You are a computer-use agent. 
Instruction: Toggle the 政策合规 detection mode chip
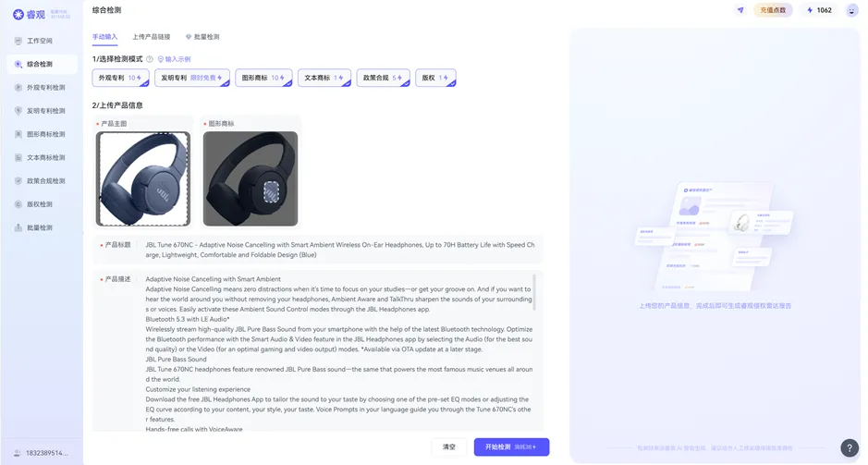tap(383, 78)
